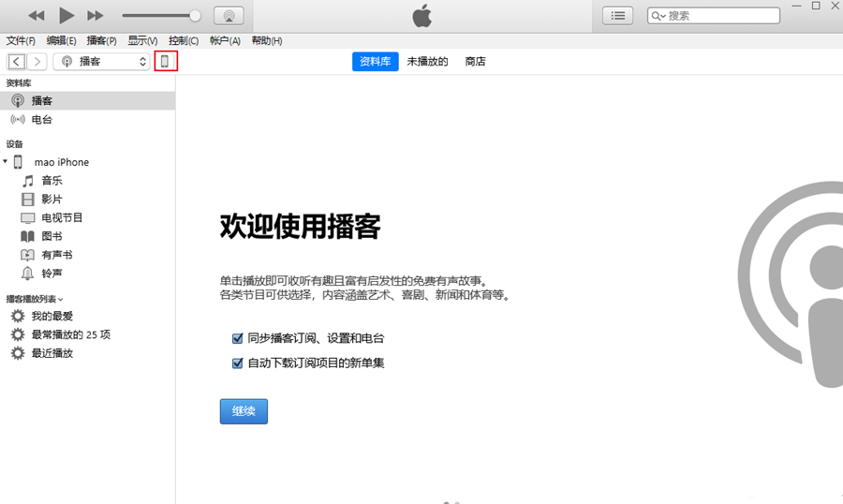
Task: Minimize the iTunes window
Action: (797, 6)
